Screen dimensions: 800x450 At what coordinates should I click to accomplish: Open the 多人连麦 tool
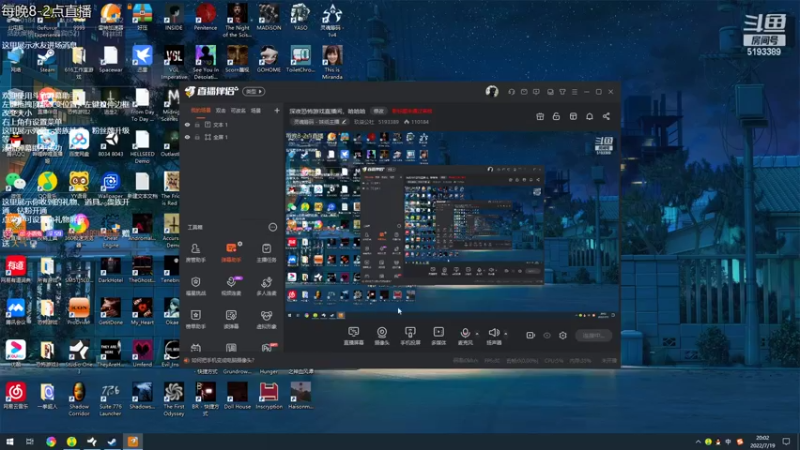point(266,286)
